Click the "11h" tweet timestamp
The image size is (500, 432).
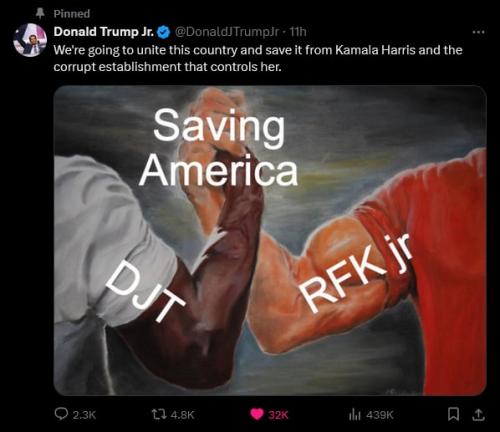point(297,32)
